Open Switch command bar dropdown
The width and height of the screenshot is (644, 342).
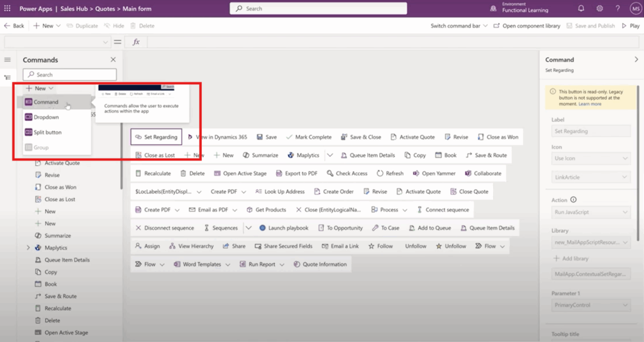point(458,25)
